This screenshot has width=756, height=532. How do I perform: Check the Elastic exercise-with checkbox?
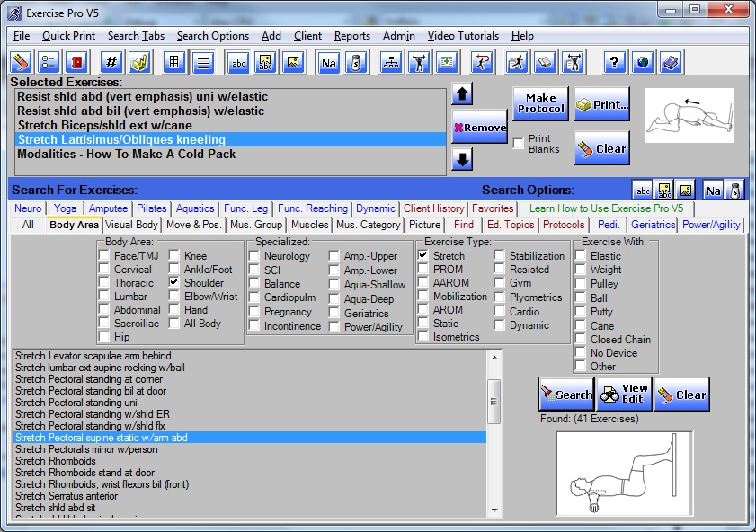(x=581, y=255)
